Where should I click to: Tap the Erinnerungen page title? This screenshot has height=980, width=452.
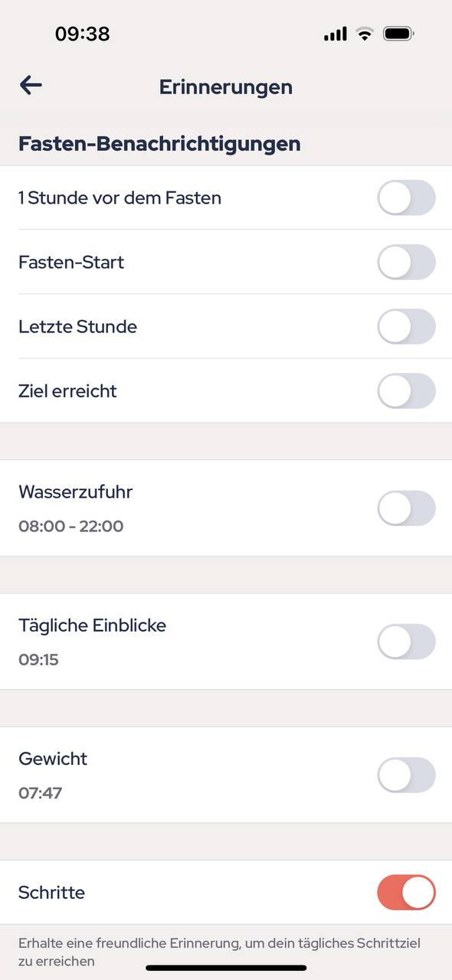click(x=226, y=87)
